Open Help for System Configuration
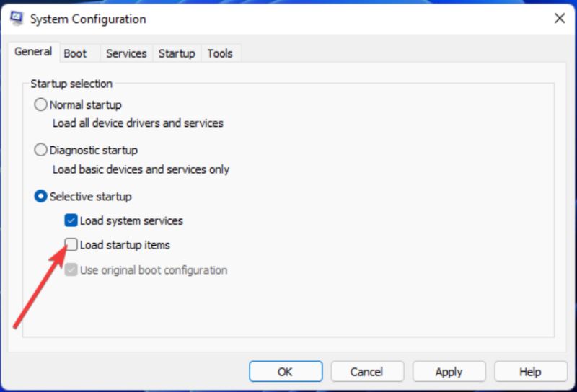The image size is (577, 392). pyautogui.click(x=530, y=372)
